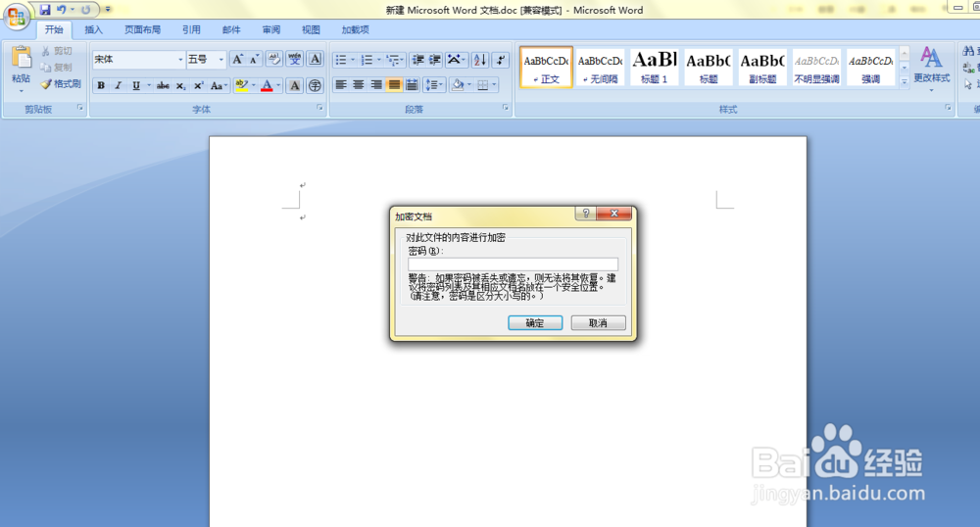
Task: Open the bullets list dropdown
Action: (353, 60)
